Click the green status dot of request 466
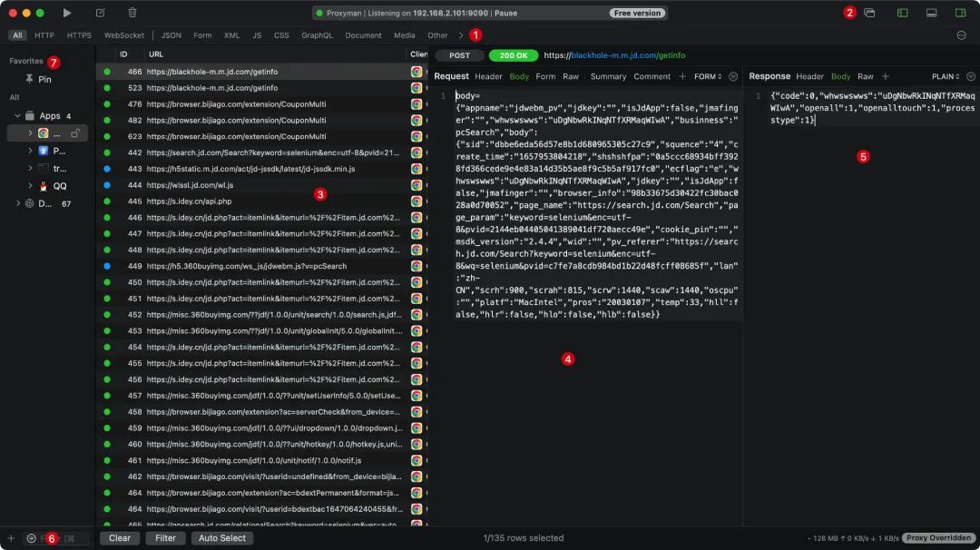The image size is (980, 550). coord(107,72)
